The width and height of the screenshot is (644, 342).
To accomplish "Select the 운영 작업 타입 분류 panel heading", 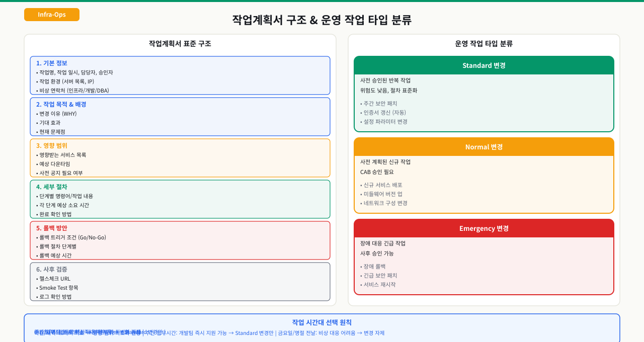I will (484, 44).
